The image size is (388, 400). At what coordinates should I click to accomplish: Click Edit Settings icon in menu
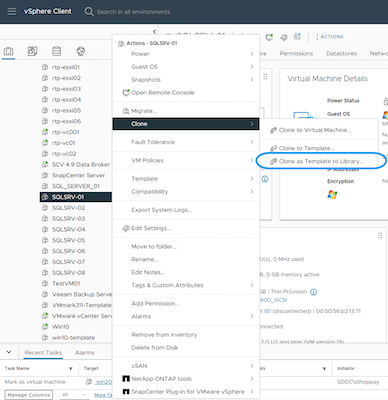click(126, 228)
